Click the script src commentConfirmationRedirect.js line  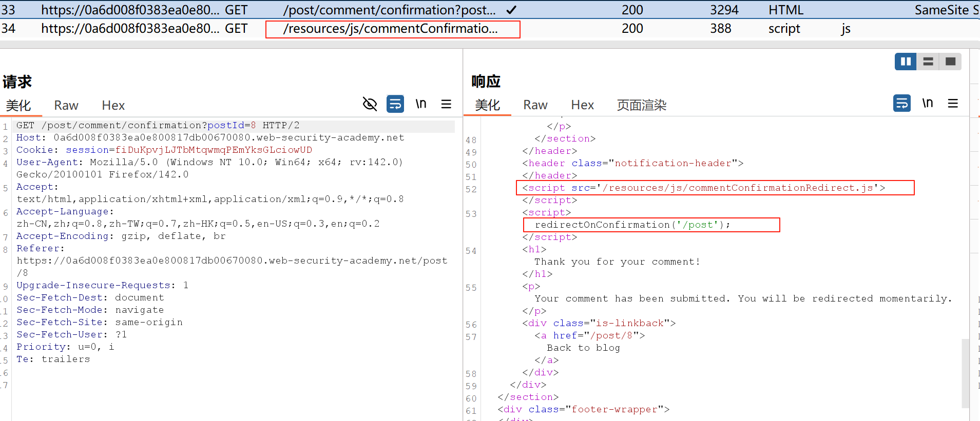703,188
